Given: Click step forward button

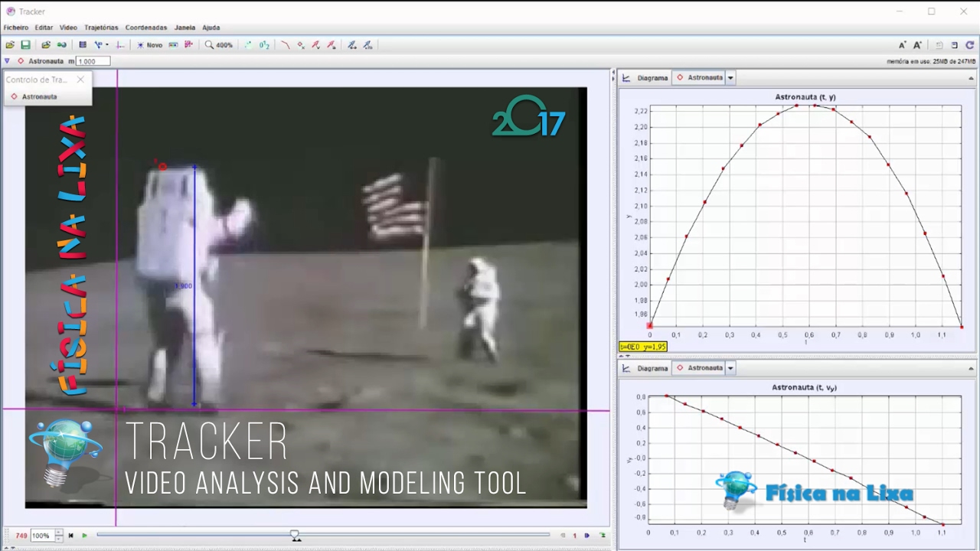Looking at the screenshot, I should tap(586, 536).
